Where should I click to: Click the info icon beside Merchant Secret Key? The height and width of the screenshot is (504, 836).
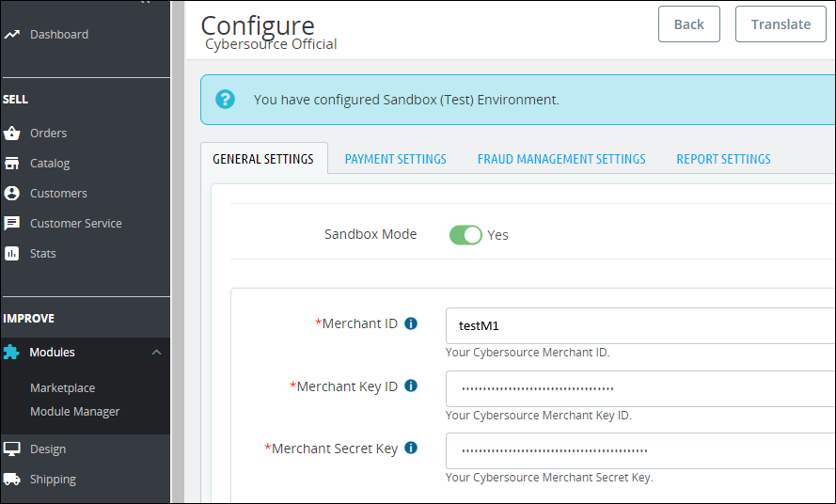pyautogui.click(x=411, y=448)
